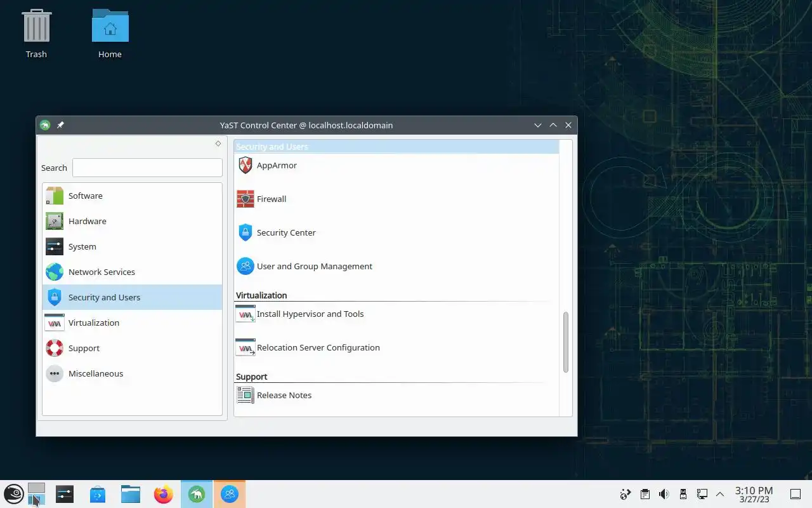Select System category icon in sidebar
This screenshot has width=812, height=508.
(x=55, y=246)
